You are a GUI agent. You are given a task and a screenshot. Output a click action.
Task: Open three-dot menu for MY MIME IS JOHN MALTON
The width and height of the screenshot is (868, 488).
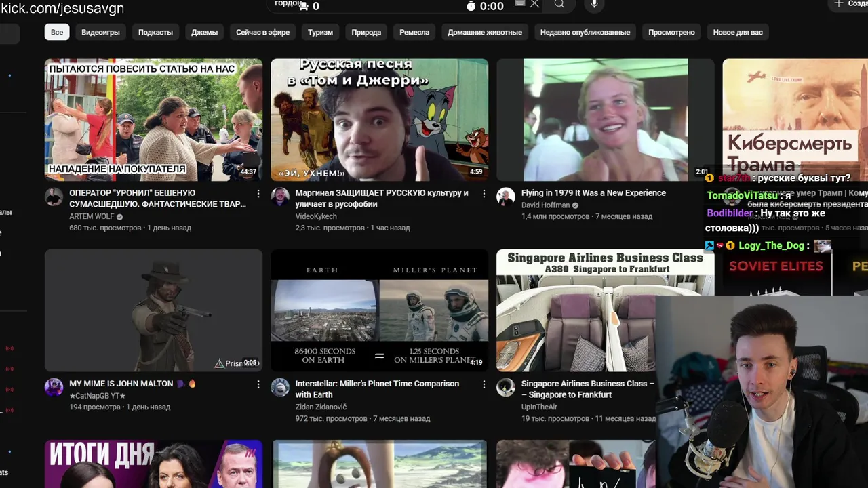(258, 384)
